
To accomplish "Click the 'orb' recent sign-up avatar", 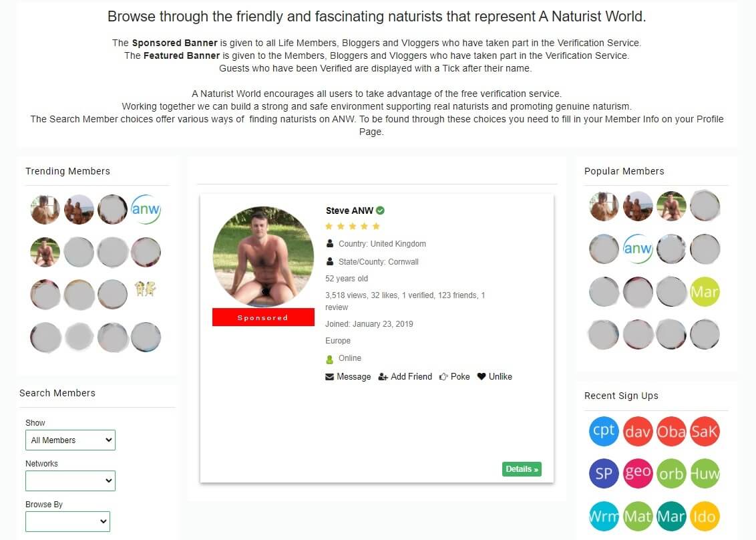I will pyautogui.click(x=671, y=473).
